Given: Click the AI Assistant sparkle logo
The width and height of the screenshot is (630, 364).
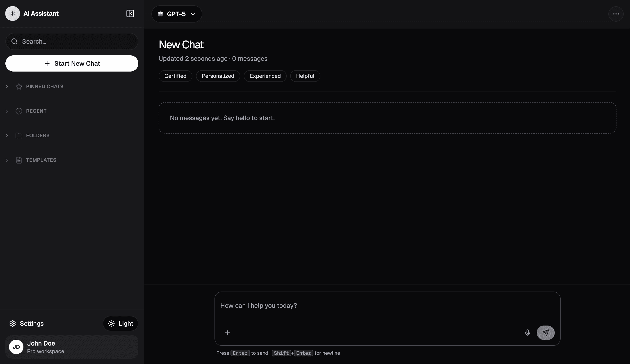Looking at the screenshot, I should tap(12, 13).
